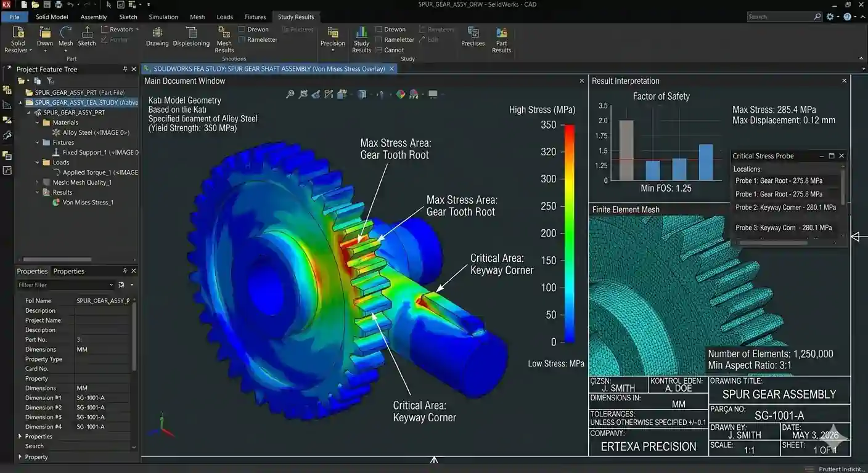The width and height of the screenshot is (868, 473).
Task: Expand the Properties group arrow above Search
Action: pyautogui.click(x=20, y=436)
